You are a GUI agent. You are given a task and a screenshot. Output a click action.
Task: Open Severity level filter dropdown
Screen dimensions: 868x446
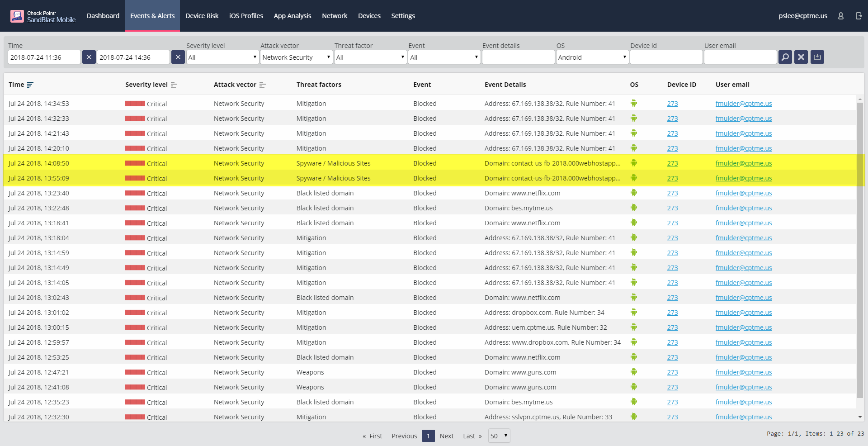[x=222, y=57]
